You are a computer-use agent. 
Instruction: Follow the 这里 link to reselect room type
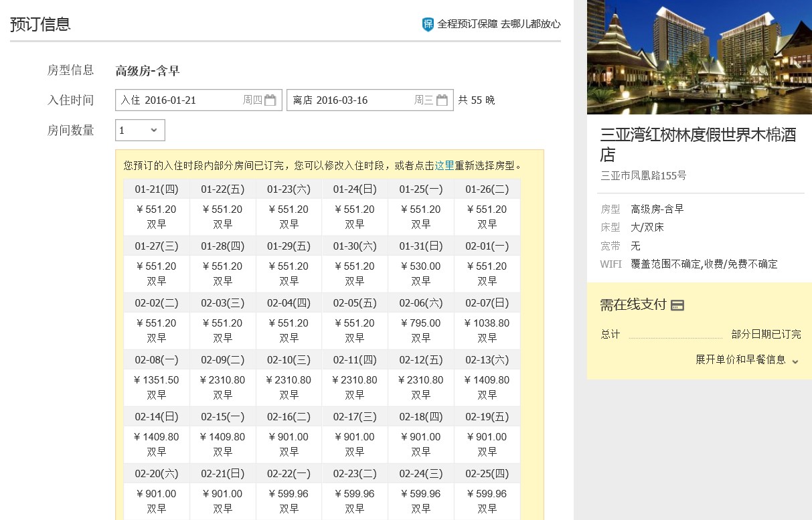(x=444, y=165)
